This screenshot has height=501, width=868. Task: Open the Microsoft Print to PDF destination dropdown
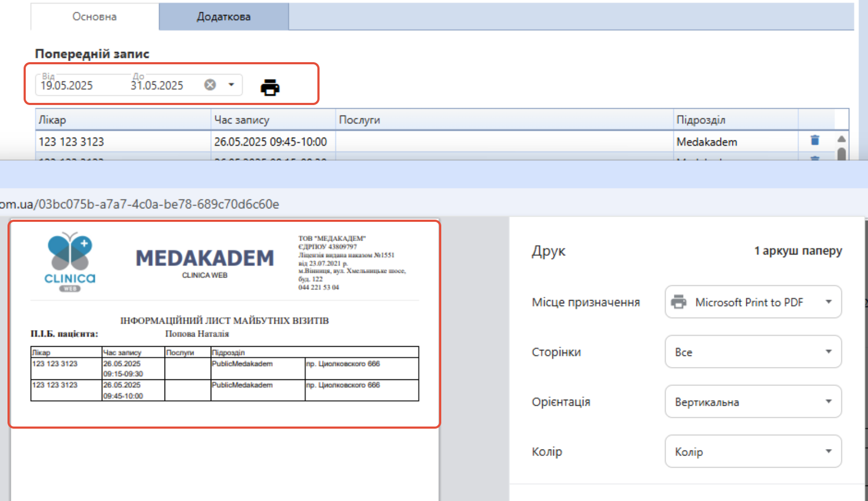(753, 302)
